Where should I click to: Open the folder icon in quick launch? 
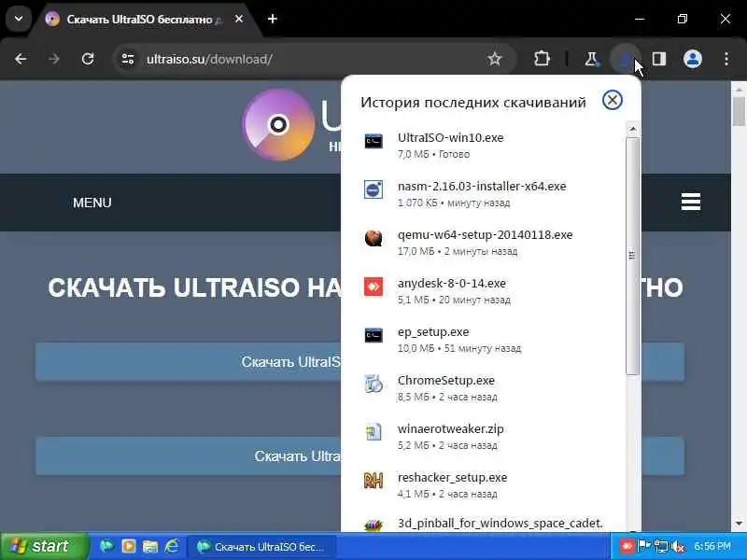pos(150,546)
